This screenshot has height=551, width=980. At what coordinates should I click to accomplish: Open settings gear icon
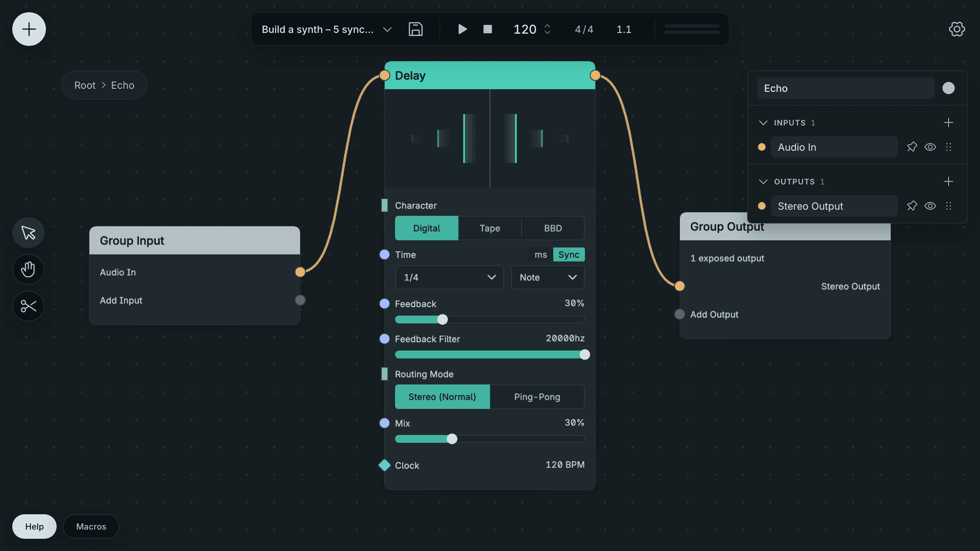(957, 29)
